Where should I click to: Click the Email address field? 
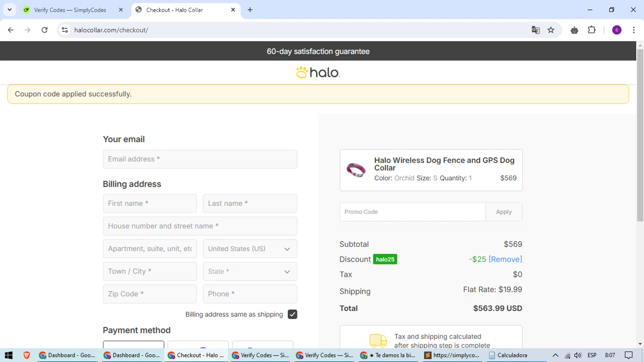tap(200, 159)
